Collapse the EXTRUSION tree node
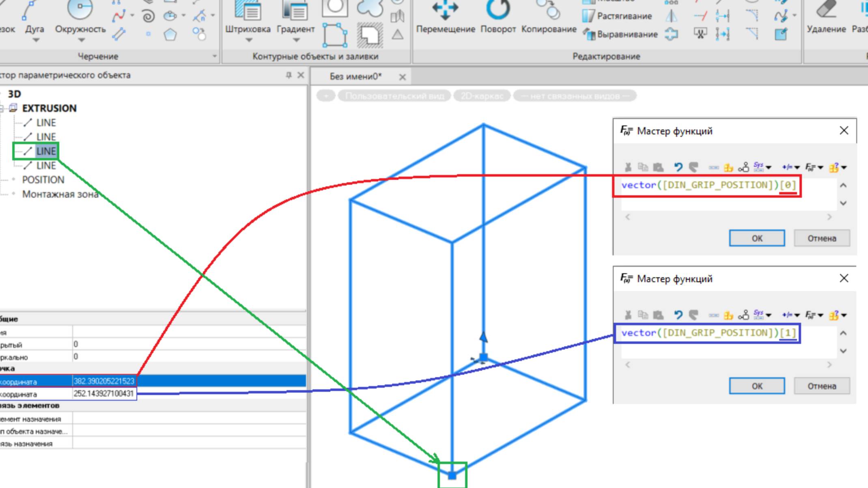This screenshot has width=868, height=488. 1,108
